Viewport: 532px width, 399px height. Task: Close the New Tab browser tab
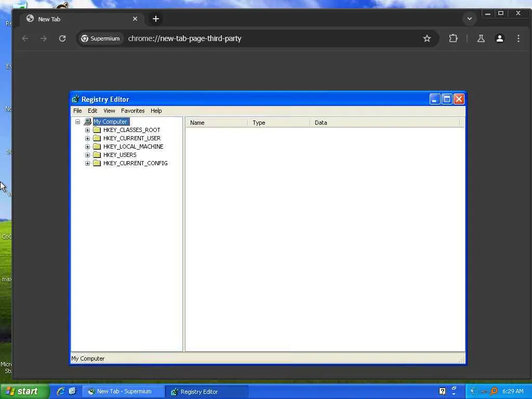point(135,19)
